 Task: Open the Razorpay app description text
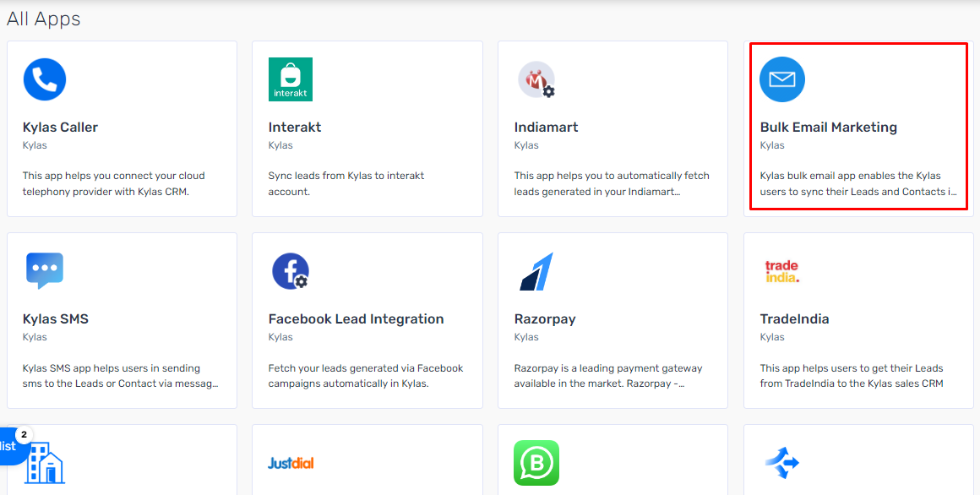[x=608, y=376]
